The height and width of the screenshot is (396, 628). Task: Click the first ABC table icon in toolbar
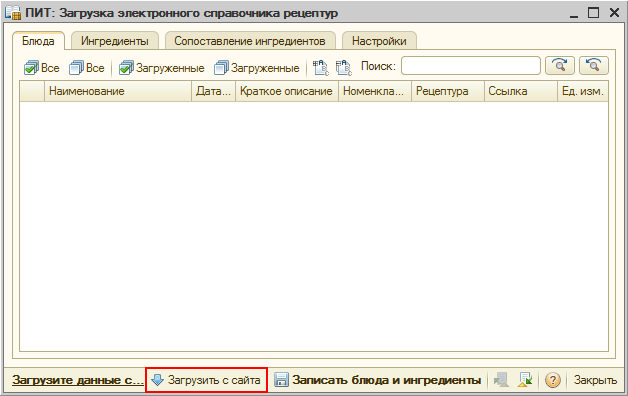click(x=320, y=68)
